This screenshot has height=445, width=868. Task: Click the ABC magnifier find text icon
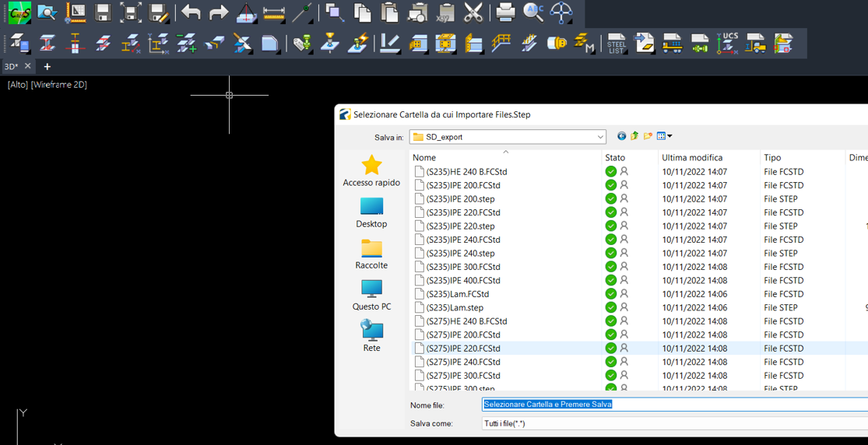coord(533,12)
